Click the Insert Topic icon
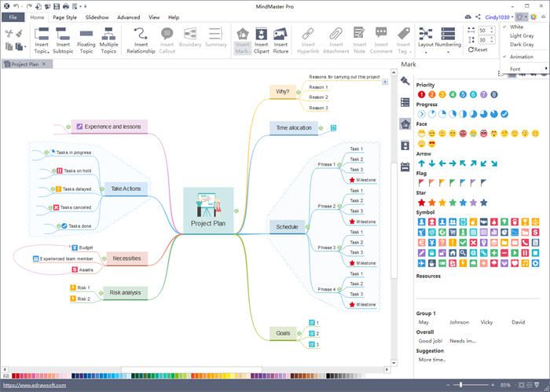This screenshot has height=392, width=550. click(42, 34)
